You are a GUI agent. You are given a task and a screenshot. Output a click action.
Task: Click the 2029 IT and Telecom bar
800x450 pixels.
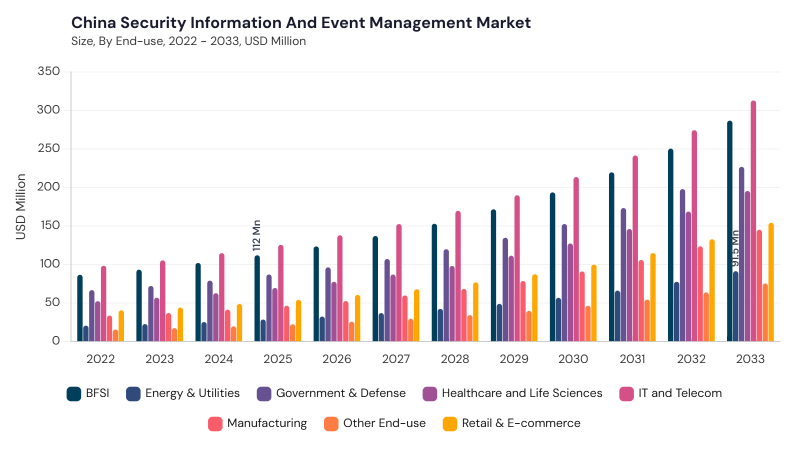point(517,268)
